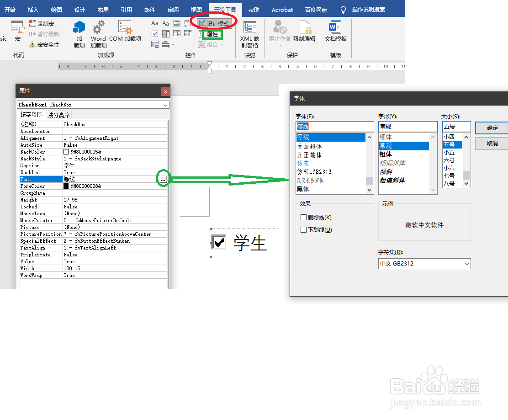
Task: Insert repeating section content control
Action: 155,44
